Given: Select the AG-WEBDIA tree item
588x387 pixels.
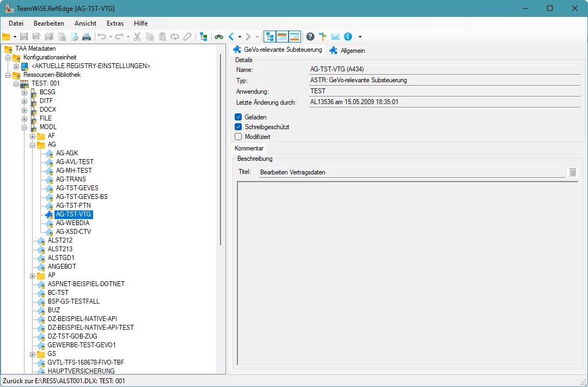Looking at the screenshot, I should [x=72, y=223].
